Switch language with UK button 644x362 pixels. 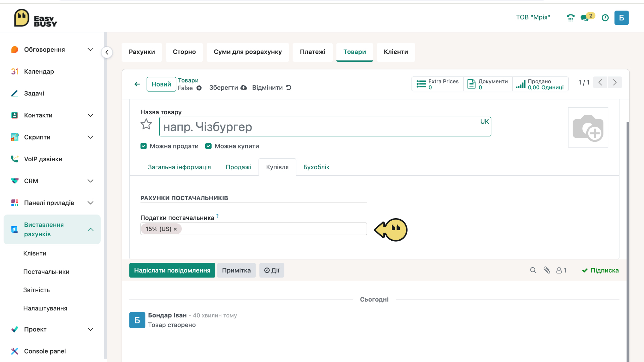click(484, 122)
